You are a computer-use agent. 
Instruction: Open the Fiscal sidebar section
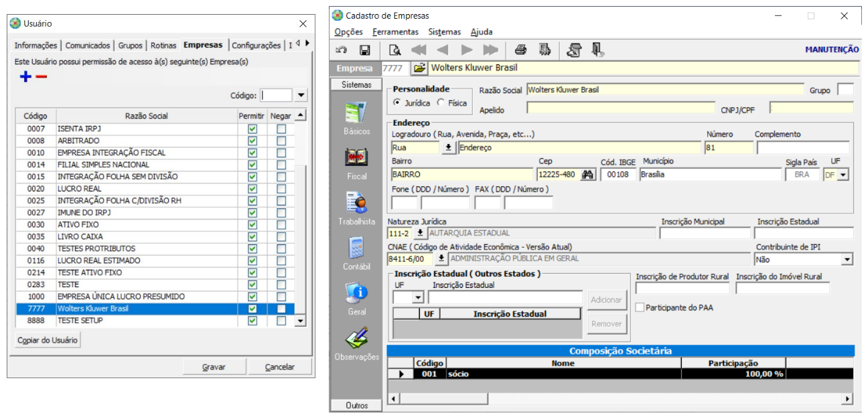pos(357,163)
